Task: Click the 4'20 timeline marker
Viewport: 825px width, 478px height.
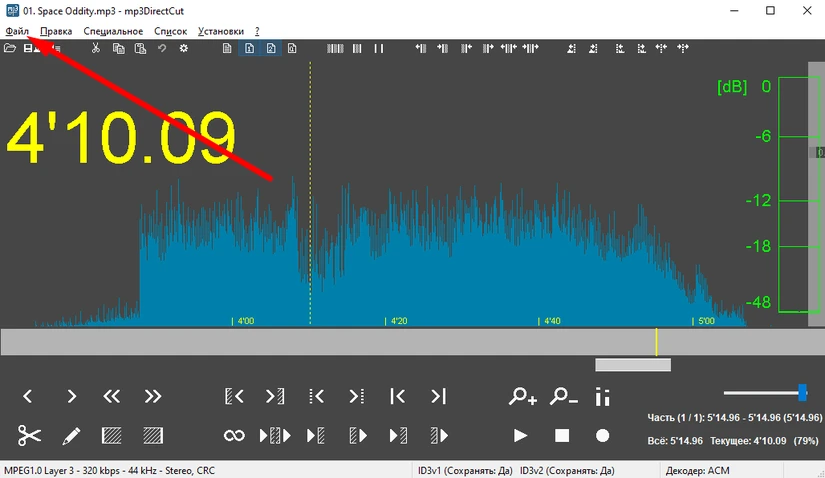Action: 396,321
